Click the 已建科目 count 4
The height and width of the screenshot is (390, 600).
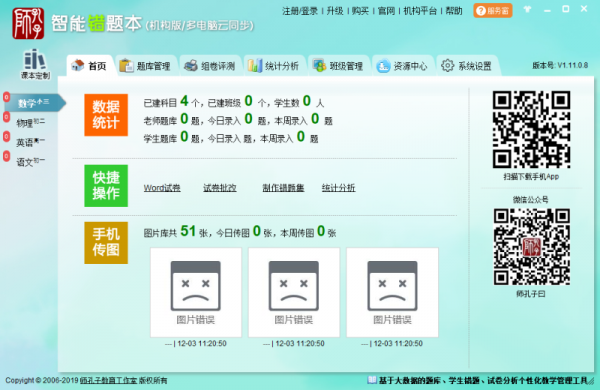point(184,101)
